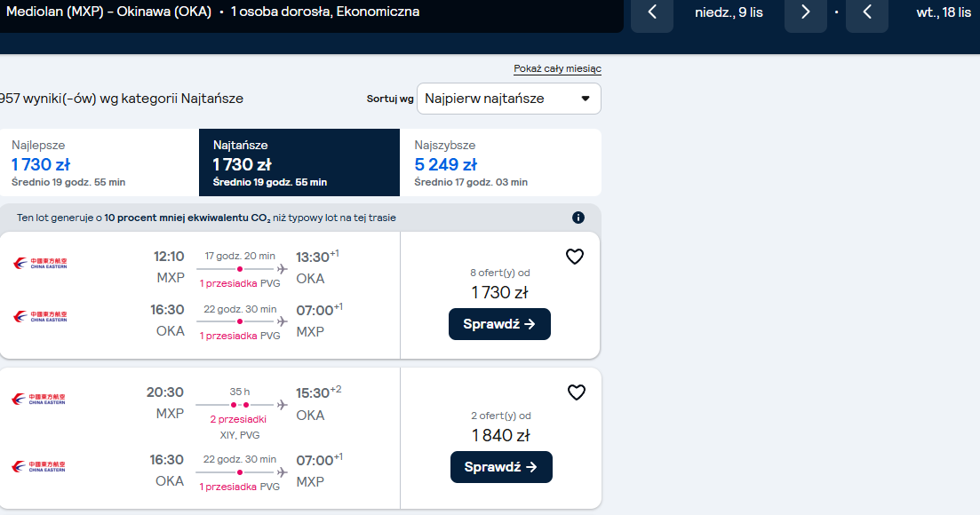Go to next departure date after niedz., 9 lis
Viewport: 980px width, 515px height.
(x=806, y=12)
